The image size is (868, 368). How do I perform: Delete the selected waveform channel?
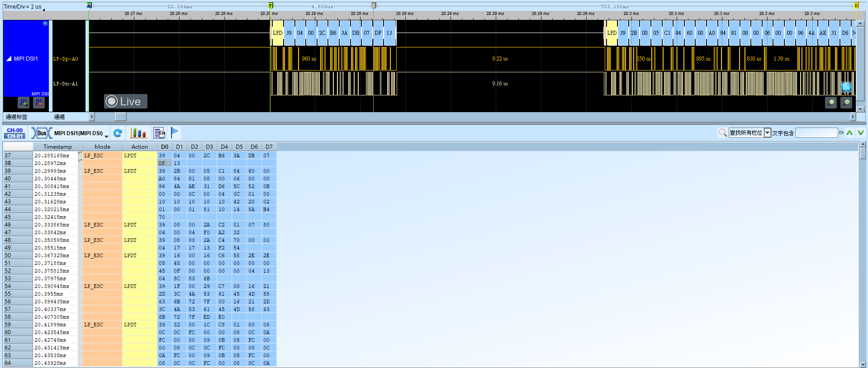[39, 103]
